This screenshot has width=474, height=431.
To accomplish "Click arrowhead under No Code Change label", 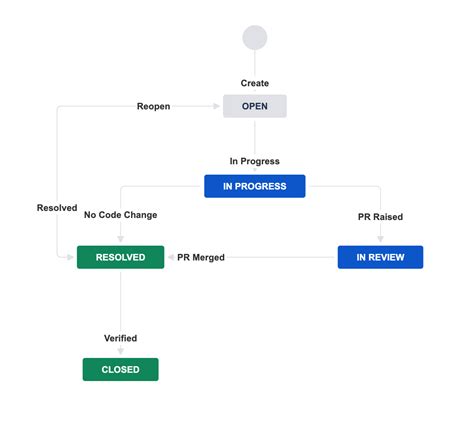I will coord(121,239).
